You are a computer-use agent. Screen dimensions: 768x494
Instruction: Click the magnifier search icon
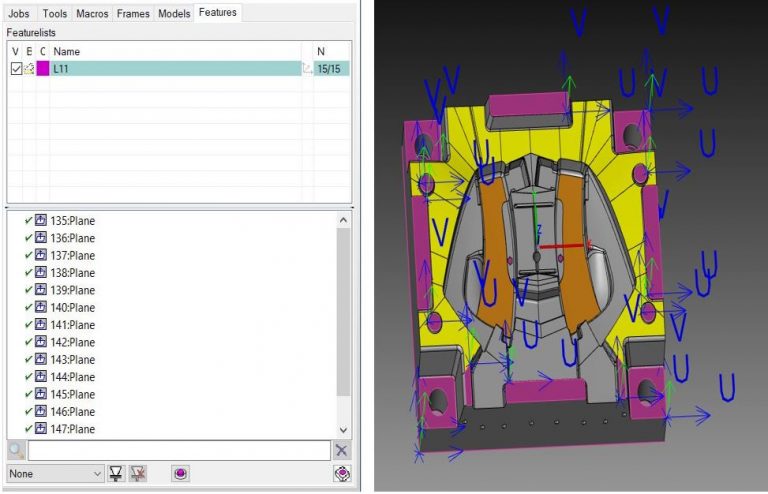16,451
